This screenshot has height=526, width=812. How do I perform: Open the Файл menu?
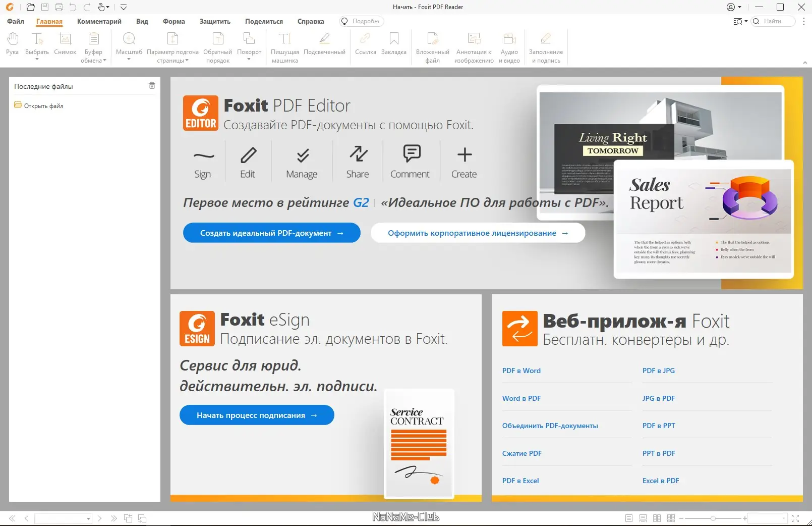[x=16, y=21]
